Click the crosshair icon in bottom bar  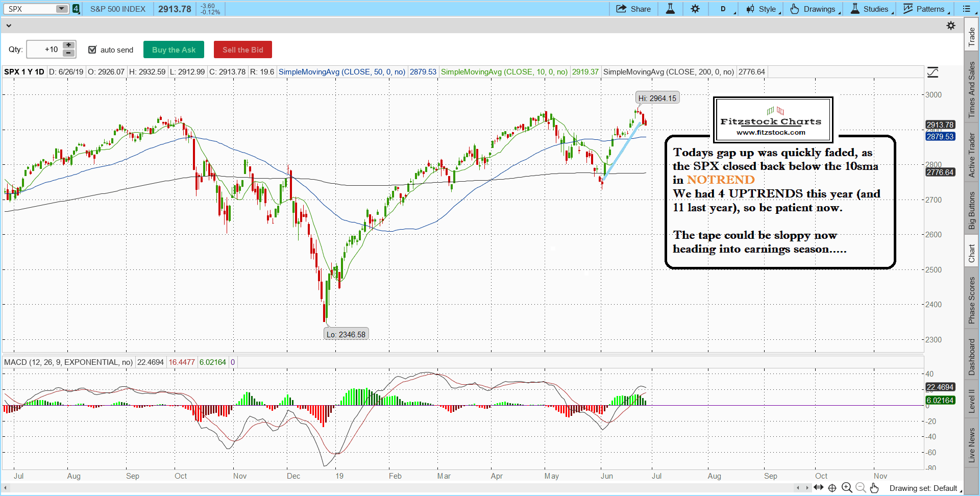point(832,488)
